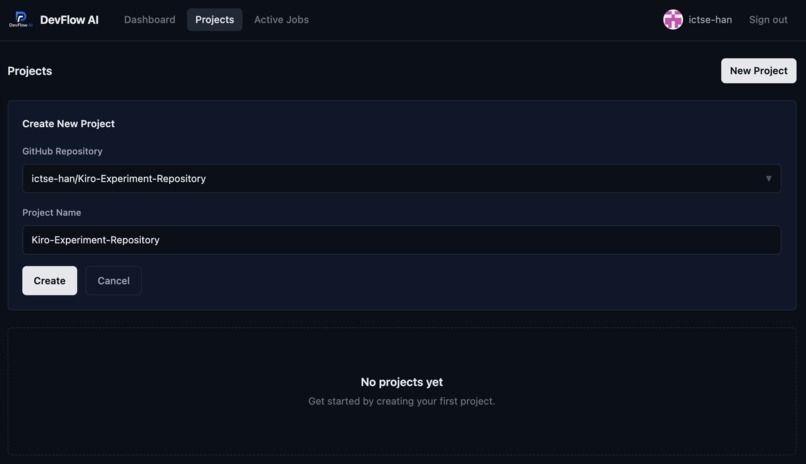Go to Active Jobs tab
Screen dimensions: 806x464
[x=281, y=20]
